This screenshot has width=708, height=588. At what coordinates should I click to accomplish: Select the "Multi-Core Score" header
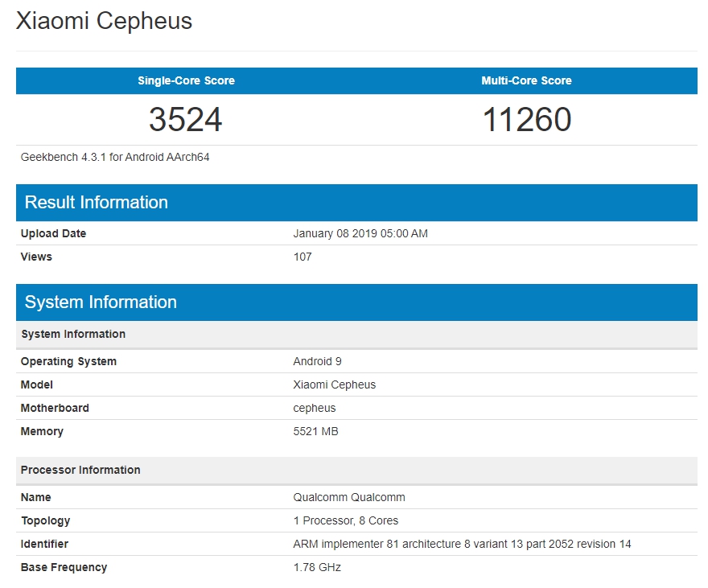pyautogui.click(x=526, y=80)
